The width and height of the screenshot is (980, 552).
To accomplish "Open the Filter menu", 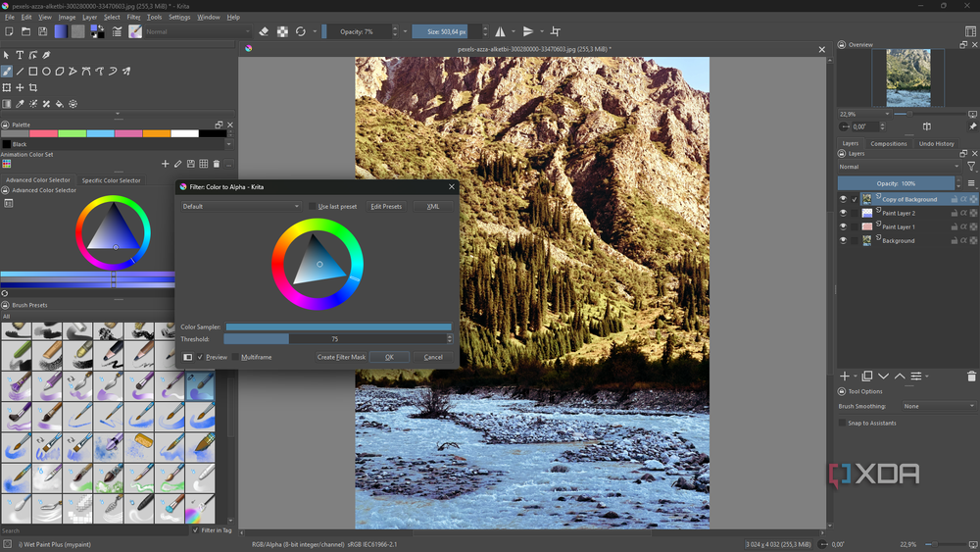I will [133, 17].
